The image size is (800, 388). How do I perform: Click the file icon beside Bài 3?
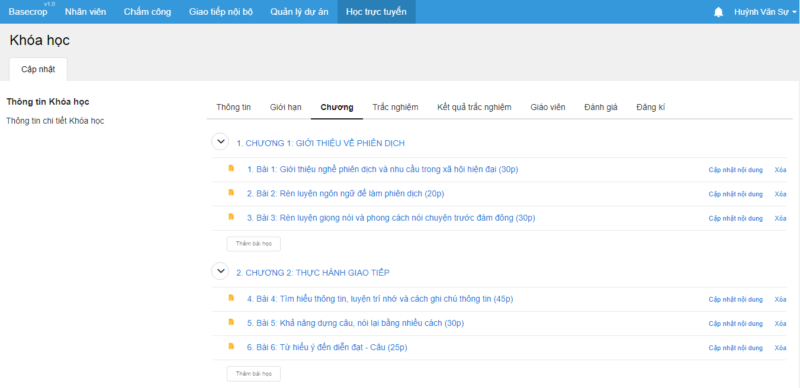coord(231,216)
